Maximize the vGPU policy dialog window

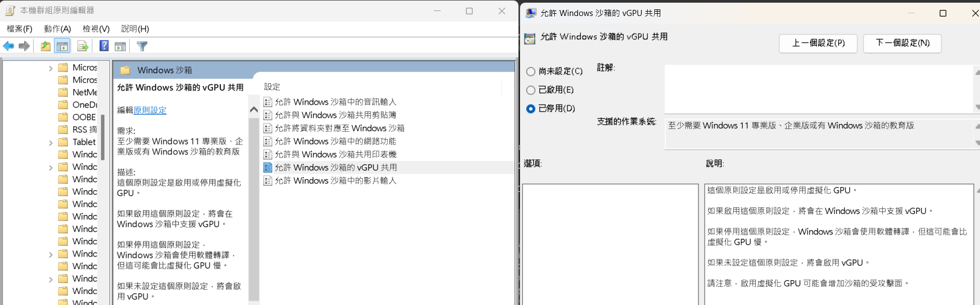tap(943, 13)
